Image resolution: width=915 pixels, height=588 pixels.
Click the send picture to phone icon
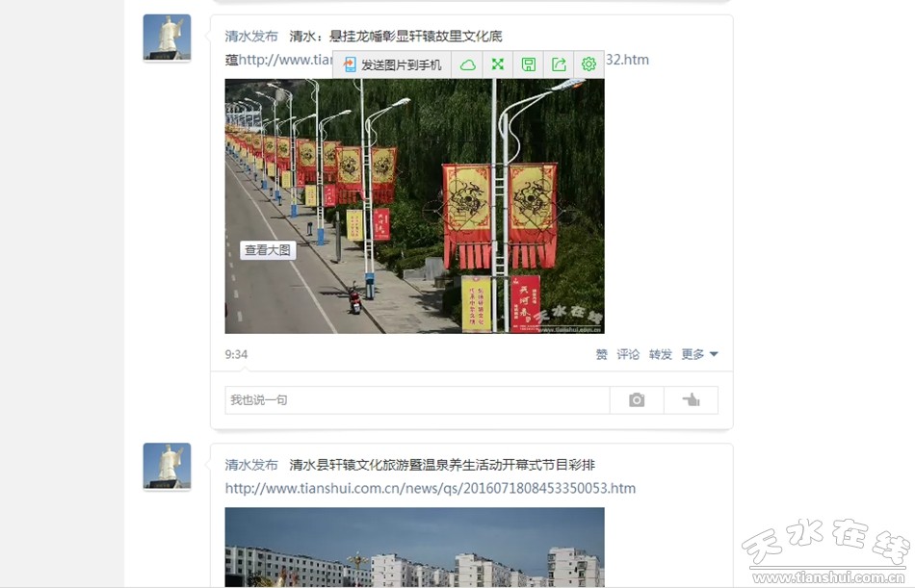[x=350, y=64]
